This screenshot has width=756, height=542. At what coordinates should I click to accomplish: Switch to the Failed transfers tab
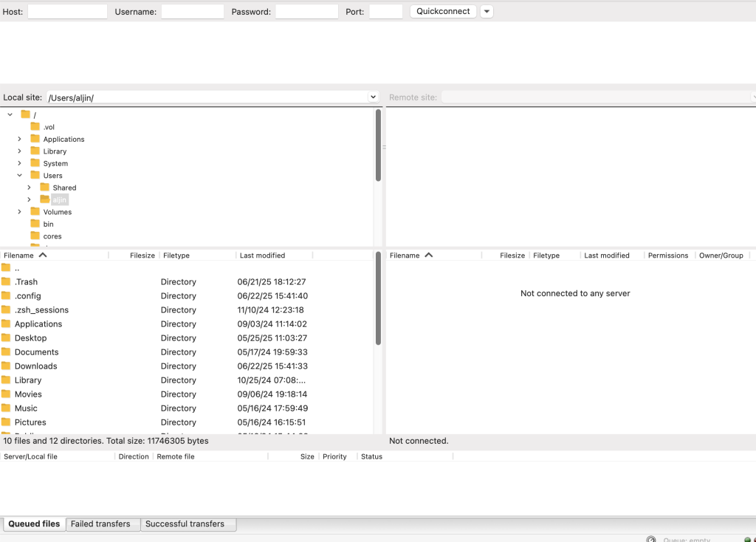pos(103,524)
